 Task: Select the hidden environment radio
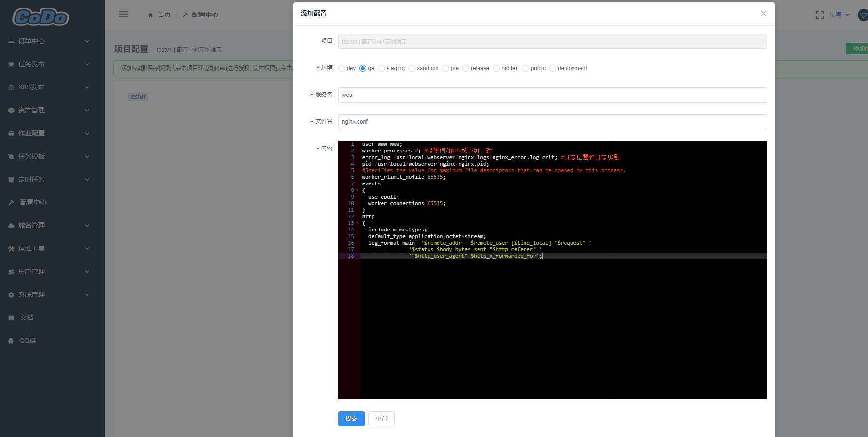click(496, 68)
